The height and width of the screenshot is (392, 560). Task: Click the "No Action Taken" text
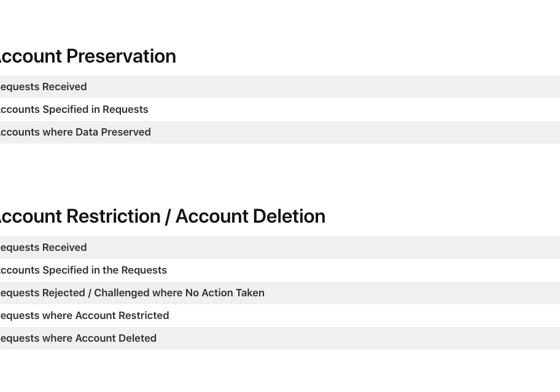point(225,293)
